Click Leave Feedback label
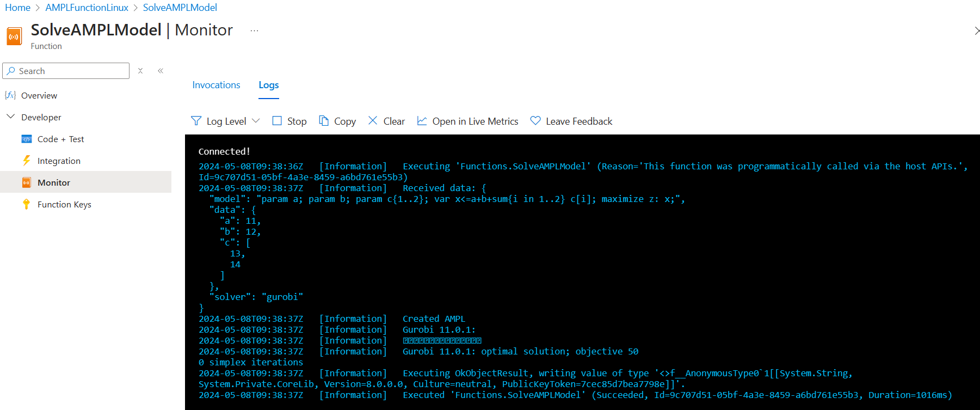Screen dimensions: 980x410 tap(579, 121)
